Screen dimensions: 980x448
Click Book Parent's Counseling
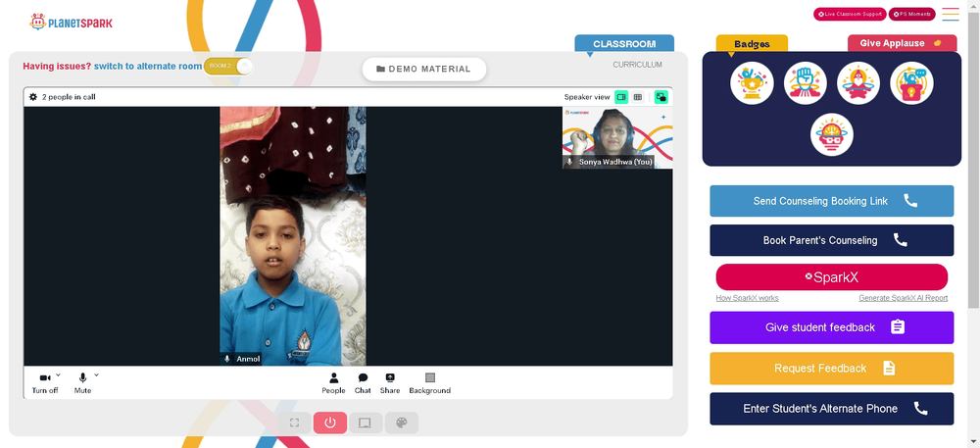pos(831,240)
